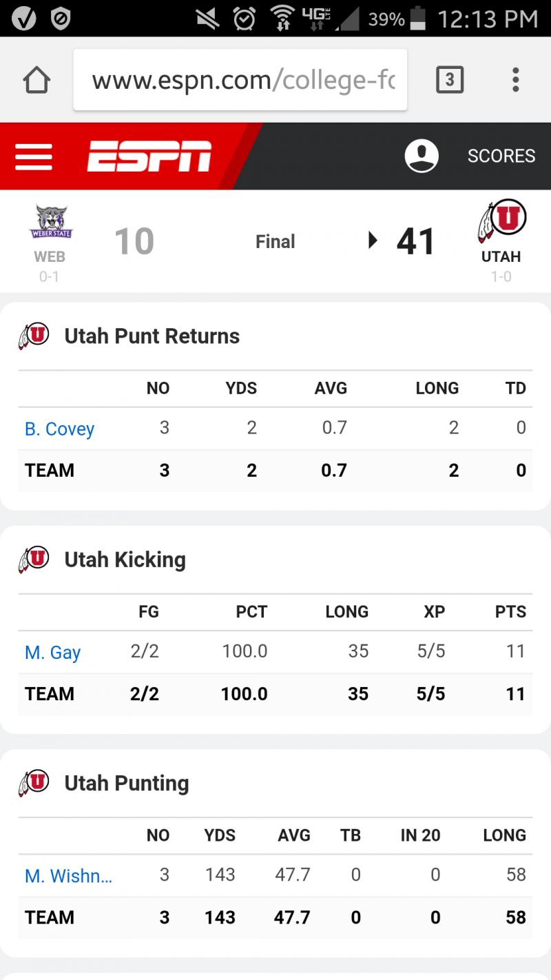Open the user profile icon

422,156
